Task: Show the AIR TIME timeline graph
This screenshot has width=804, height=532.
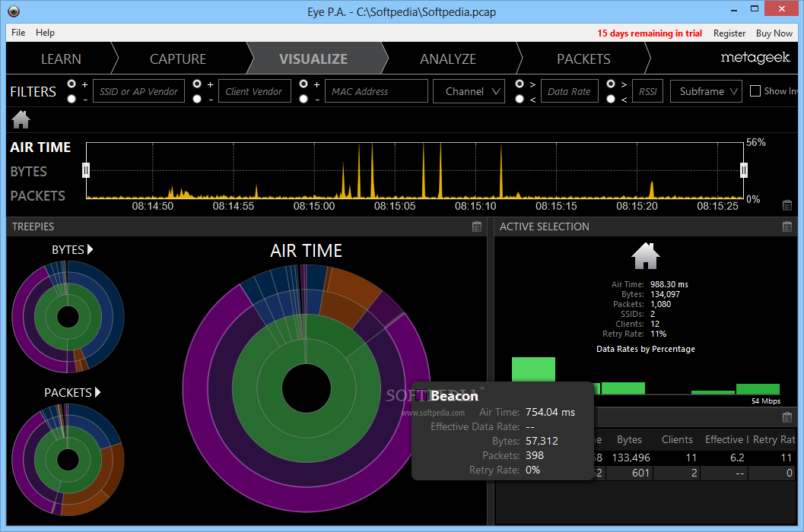Action: click(40, 147)
